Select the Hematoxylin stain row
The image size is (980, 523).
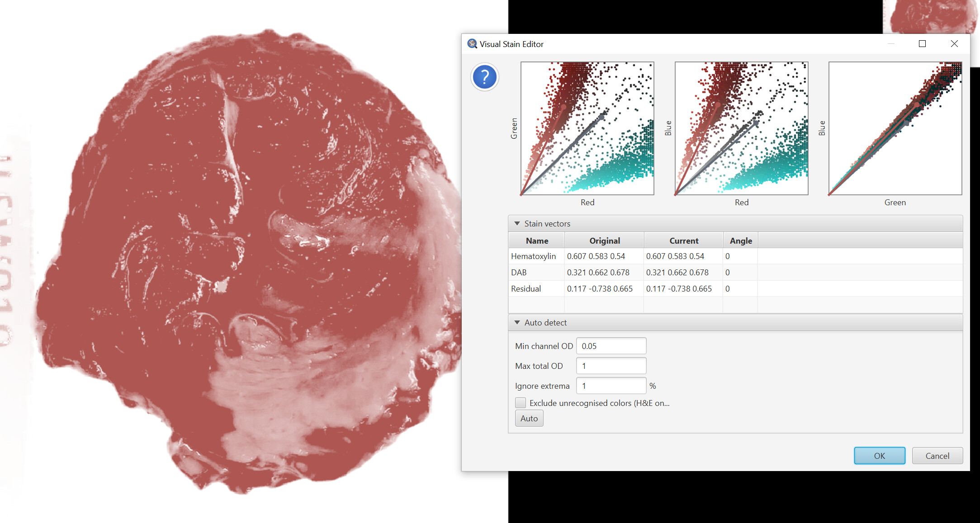click(536, 256)
